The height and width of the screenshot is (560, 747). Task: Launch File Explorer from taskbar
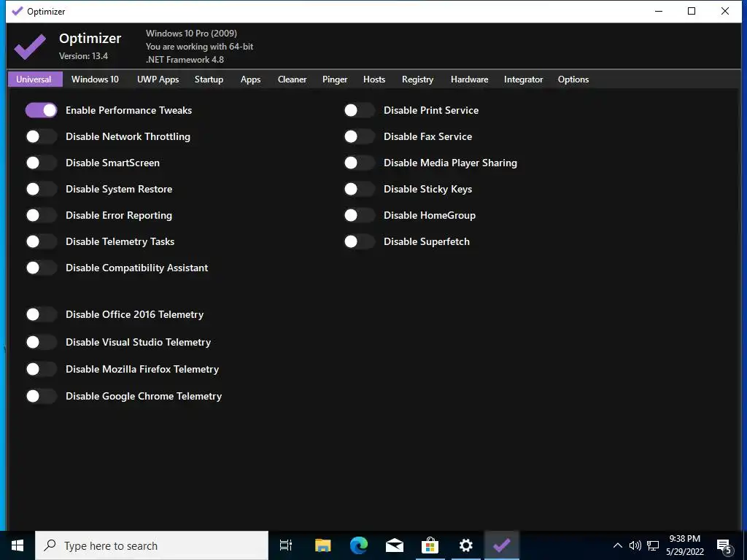(322, 545)
